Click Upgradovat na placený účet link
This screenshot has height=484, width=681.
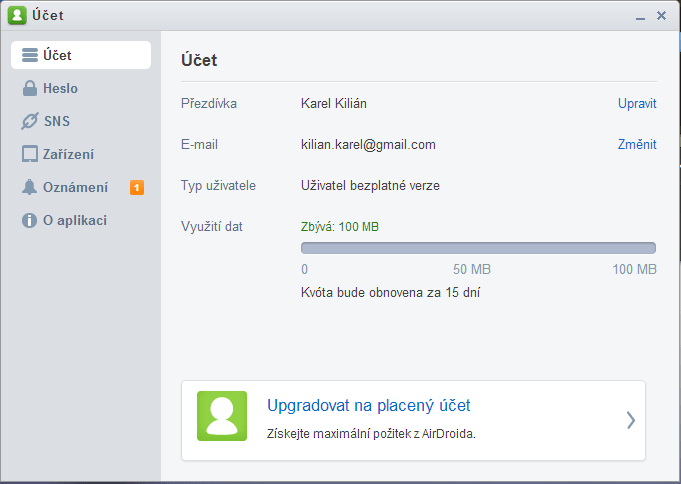368,405
